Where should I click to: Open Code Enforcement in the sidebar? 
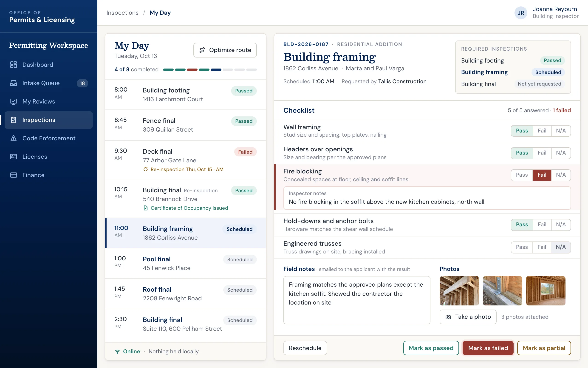point(49,138)
